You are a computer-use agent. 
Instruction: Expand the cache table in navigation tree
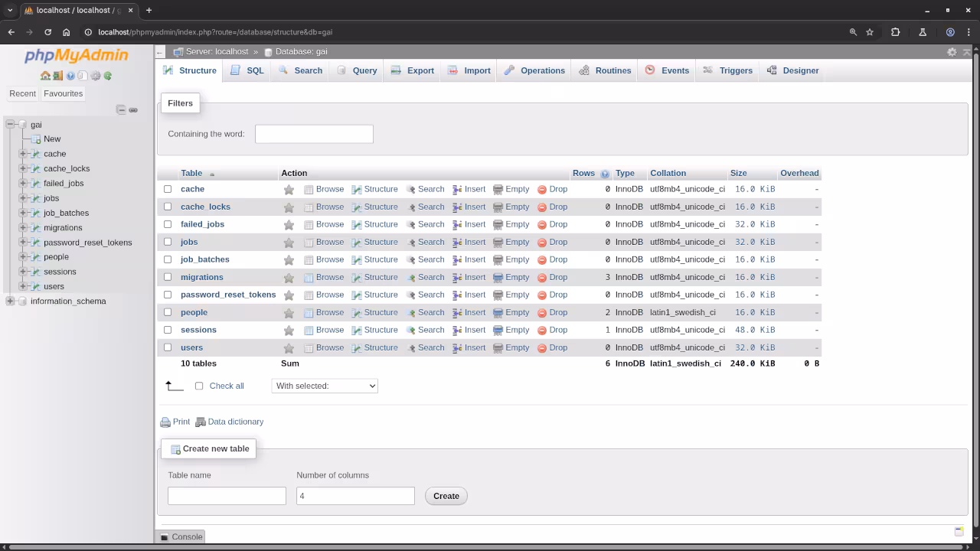23,154
